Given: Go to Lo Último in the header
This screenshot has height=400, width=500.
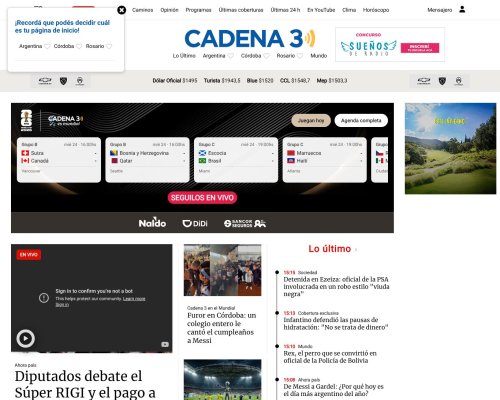Looking at the screenshot, I should coord(184,56).
